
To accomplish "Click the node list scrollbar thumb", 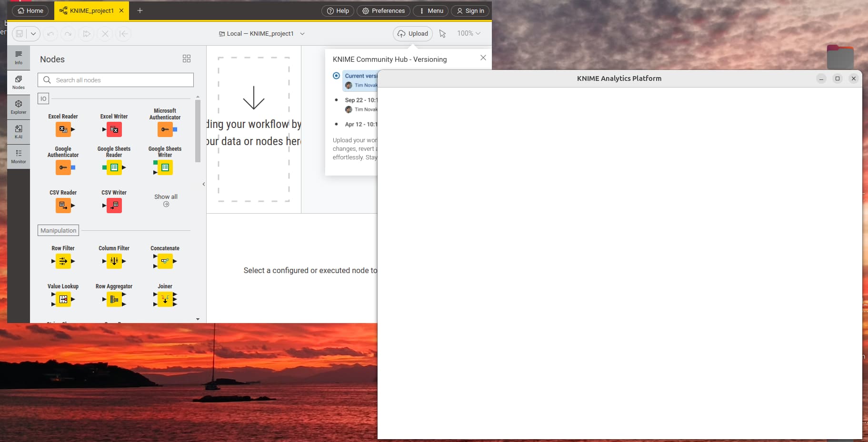I will coord(198,131).
